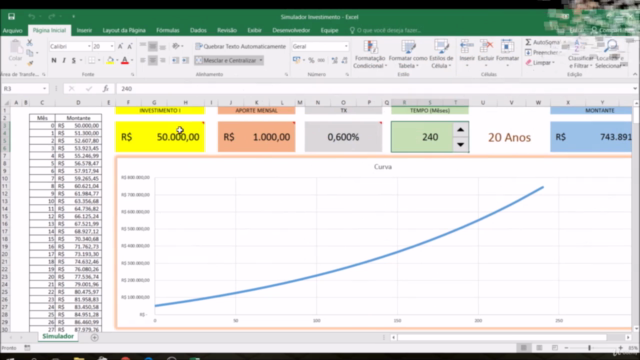Screen dimensions: 640x360
Task: Click the Classificar e Filtrar button
Action: click(x=580, y=54)
